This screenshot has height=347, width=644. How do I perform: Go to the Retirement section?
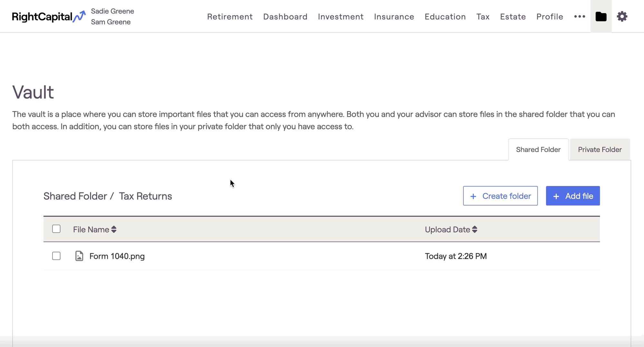pos(230,16)
